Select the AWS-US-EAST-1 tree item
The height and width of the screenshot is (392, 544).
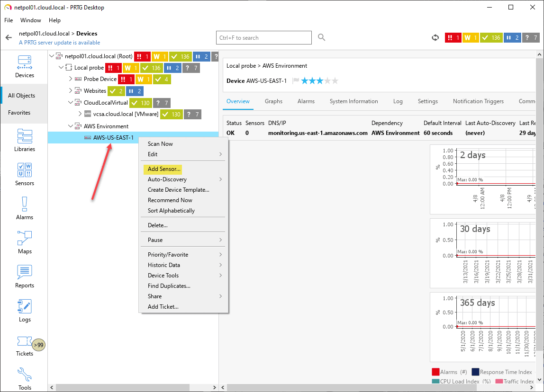(113, 138)
